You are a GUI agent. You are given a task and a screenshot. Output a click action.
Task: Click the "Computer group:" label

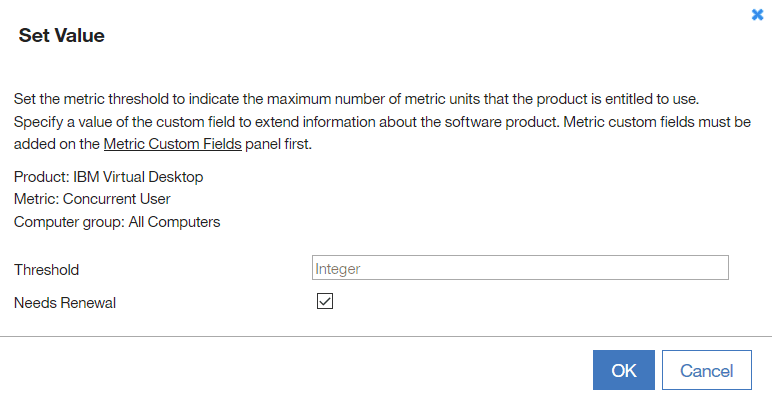tap(64, 221)
